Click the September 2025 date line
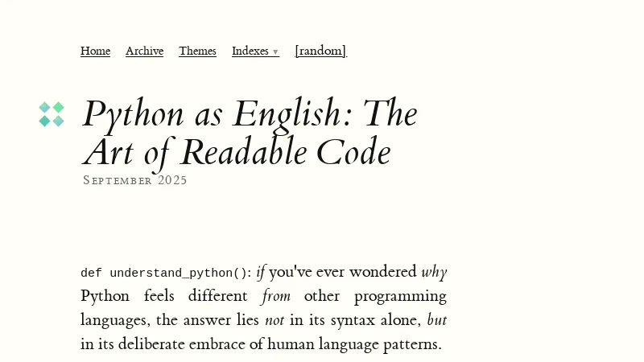This screenshot has width=644, height=362. click(135, 180)
